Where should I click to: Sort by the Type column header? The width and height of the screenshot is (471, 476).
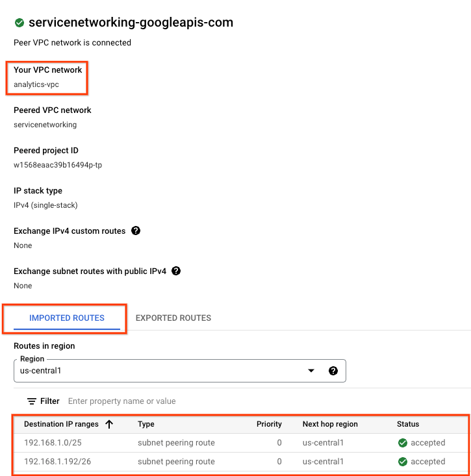[146, 424]
